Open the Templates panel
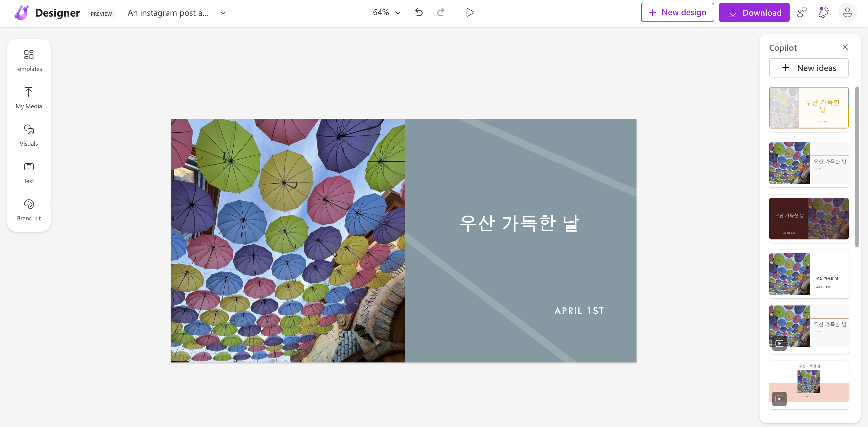868x427 pixels. pyautogui.click(x=29, y=61)
